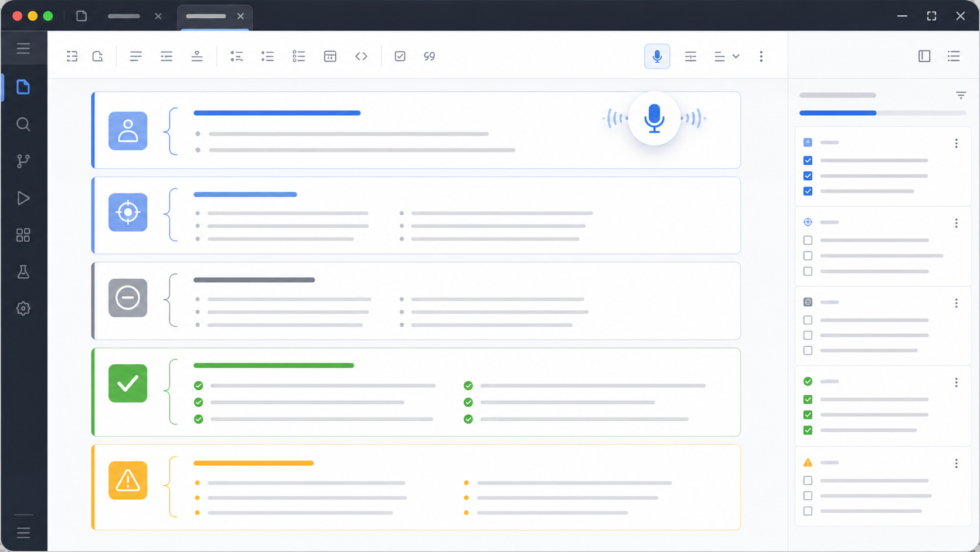Click the person-over-line toolbar icon
This screenshot has height=552, width=980.
[197, 56]
